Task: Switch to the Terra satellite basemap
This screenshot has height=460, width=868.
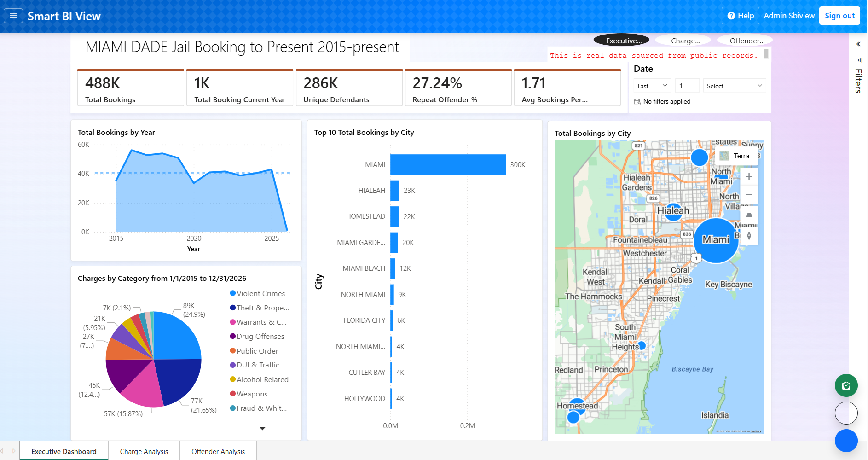Action: click(735, 156)
